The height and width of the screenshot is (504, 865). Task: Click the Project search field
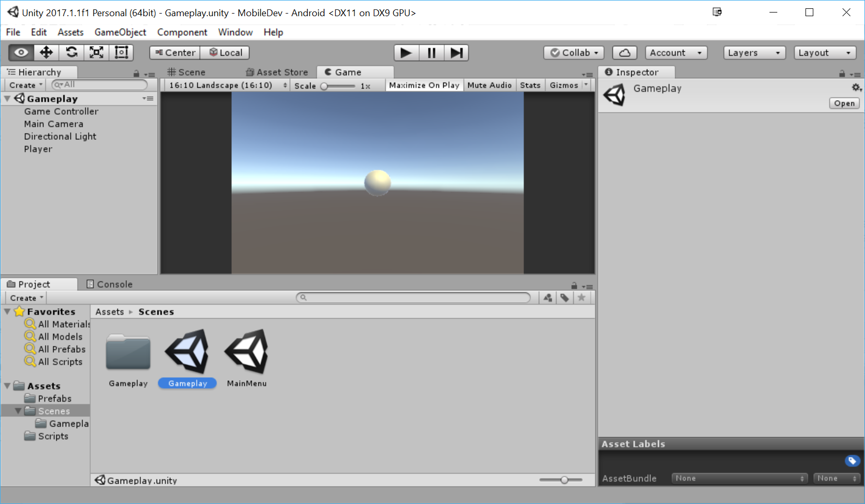pyautogui.click(x=413, y=297)
